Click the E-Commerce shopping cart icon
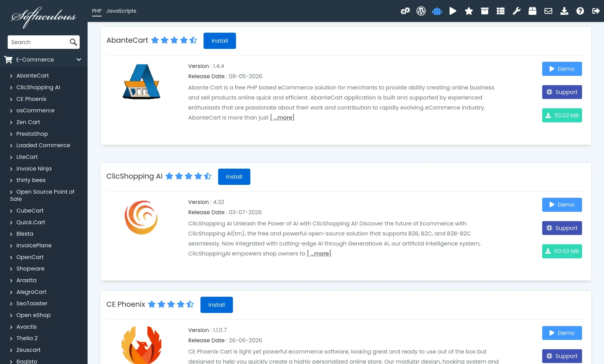Screen dimensions: 604x364 [8, 60]
